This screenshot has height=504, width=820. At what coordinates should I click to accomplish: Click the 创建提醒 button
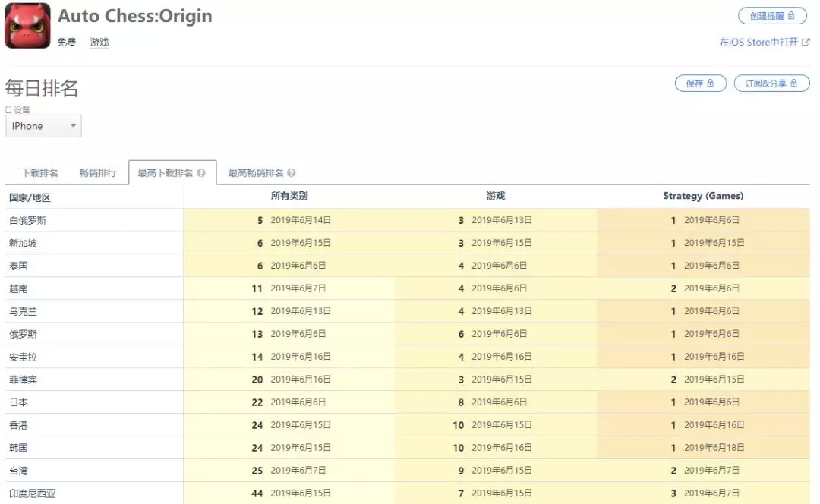[x=772, y=16]
